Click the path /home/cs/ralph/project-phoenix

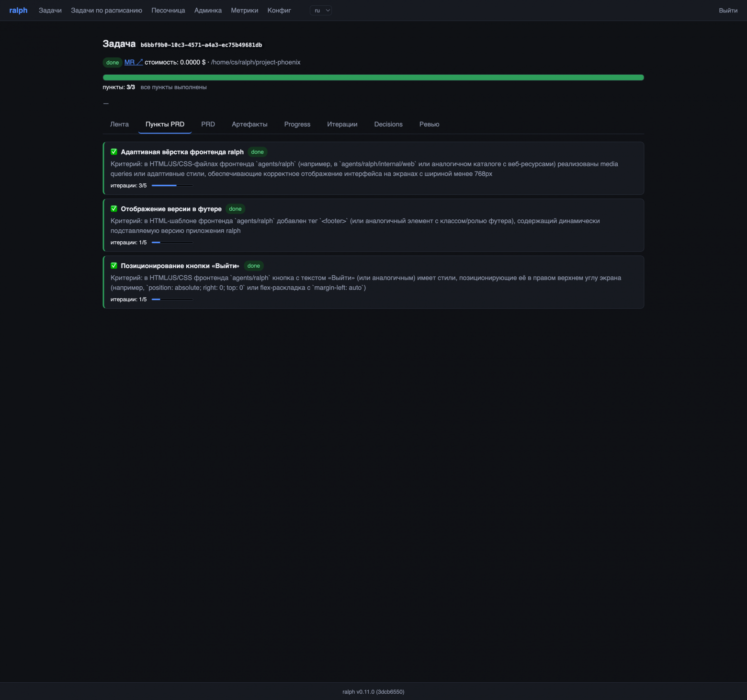pos(256,62)
